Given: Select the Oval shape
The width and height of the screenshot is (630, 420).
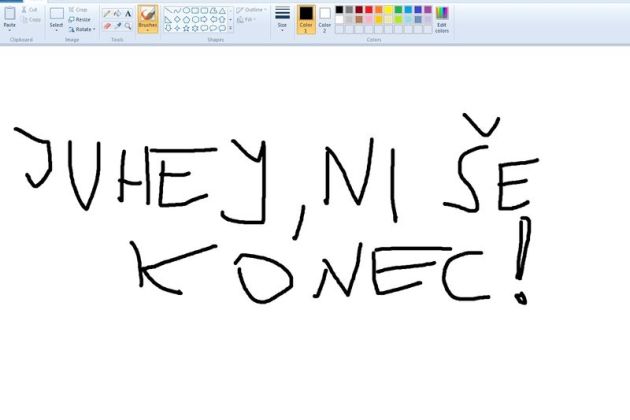Looking at the screenshot, I should [186, 10].
